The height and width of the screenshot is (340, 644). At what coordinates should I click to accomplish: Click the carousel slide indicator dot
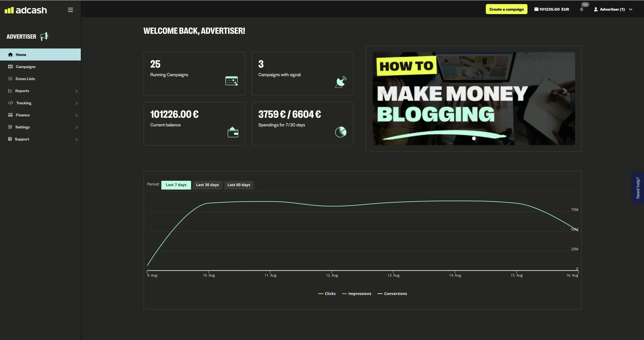click(474, 138)
